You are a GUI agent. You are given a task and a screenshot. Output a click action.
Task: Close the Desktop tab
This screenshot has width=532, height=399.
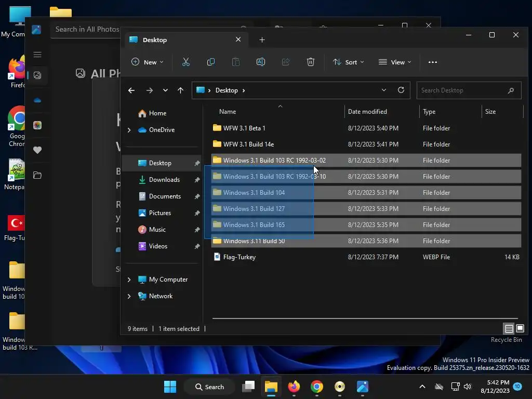238,39
